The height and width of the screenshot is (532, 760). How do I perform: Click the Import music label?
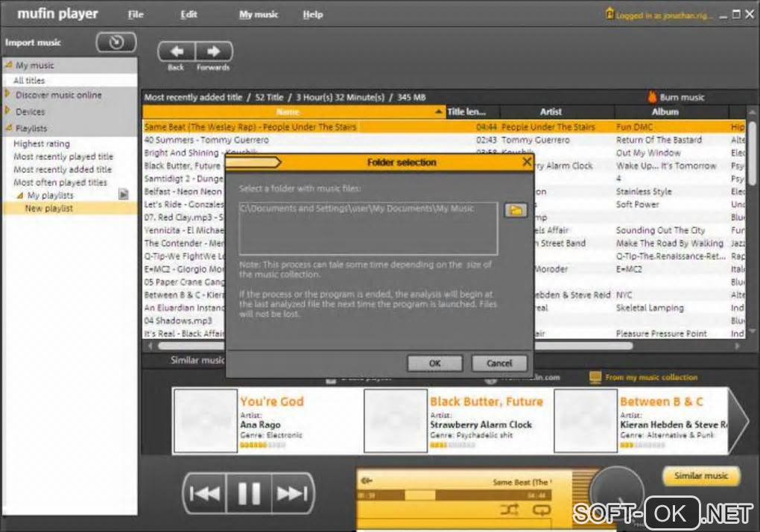click(x=33, y=42)
